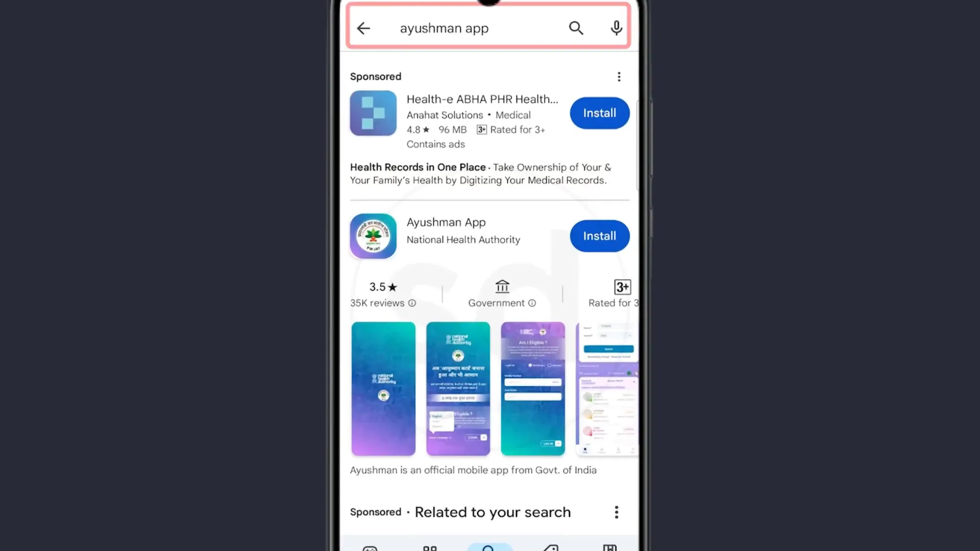The width and height of the screenshot is (980, 551).
Task: Tap the Government category info icon
Action: [532, 303]
